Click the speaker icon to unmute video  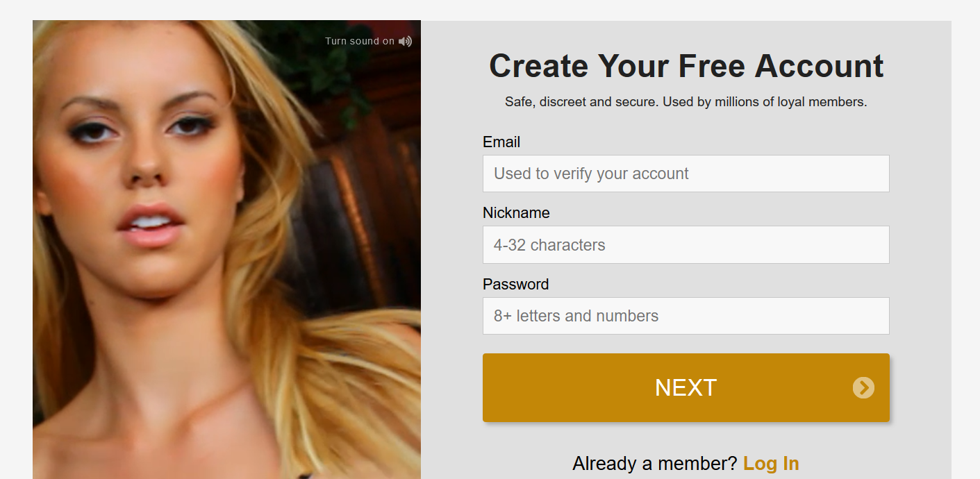coord(405,41)
